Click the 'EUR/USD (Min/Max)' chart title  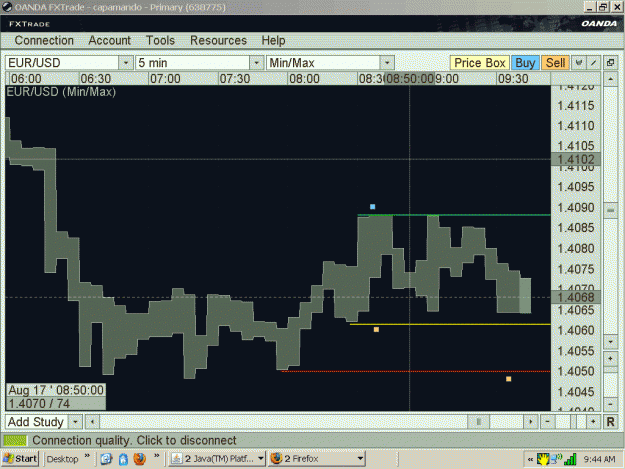click(61, 92)
